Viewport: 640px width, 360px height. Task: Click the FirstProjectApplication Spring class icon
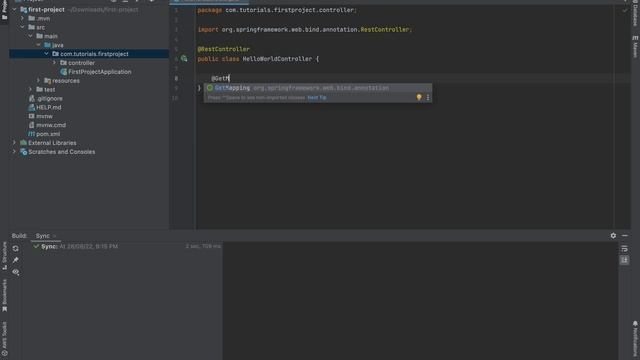click(64, 72)
